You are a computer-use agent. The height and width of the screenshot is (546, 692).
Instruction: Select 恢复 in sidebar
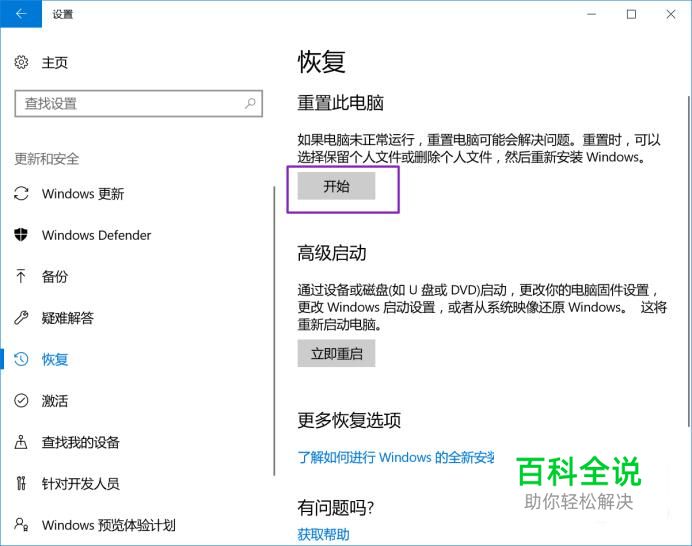coord(55,359)
